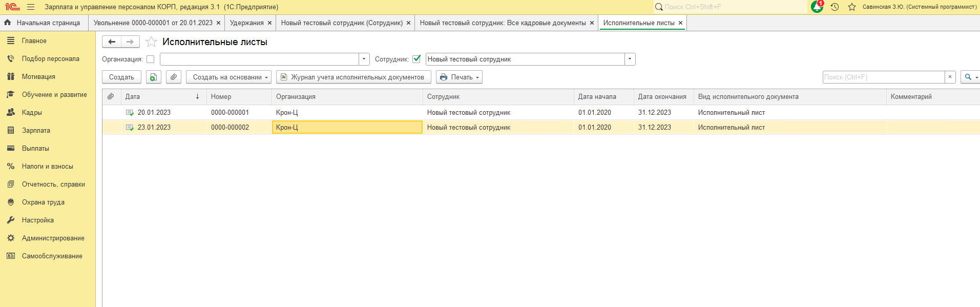Go back with the left arrow
Screen dimensions: 980x307
click(x=112, y=42)
